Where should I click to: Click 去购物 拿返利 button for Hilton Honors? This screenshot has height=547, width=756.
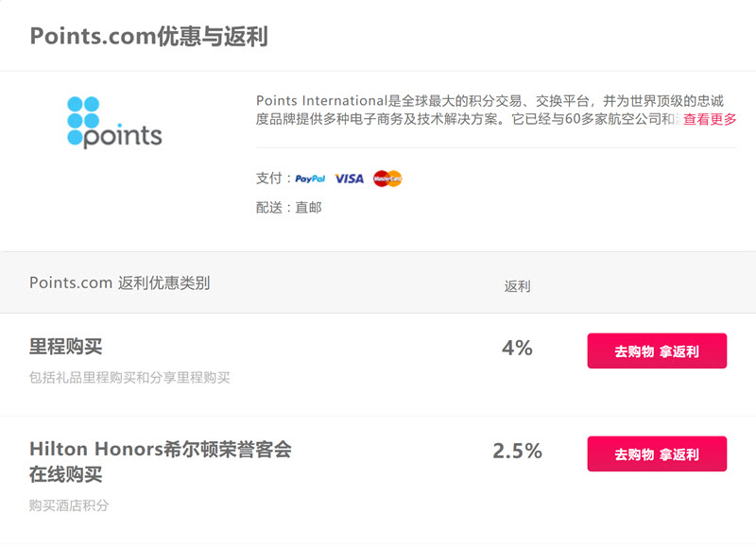(657, 454)
